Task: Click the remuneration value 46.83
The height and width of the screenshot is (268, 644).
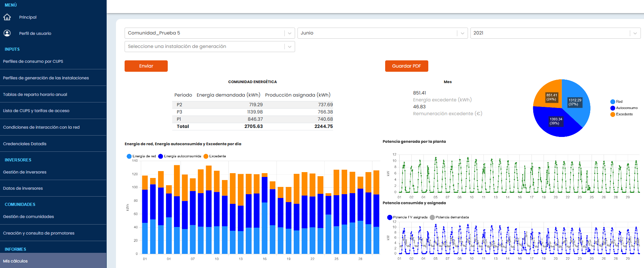Action: point(419,107)
